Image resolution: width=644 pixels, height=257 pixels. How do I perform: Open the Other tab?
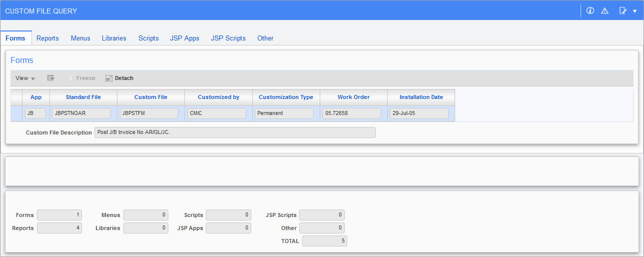pyautogui.click(x=265, y=38)
